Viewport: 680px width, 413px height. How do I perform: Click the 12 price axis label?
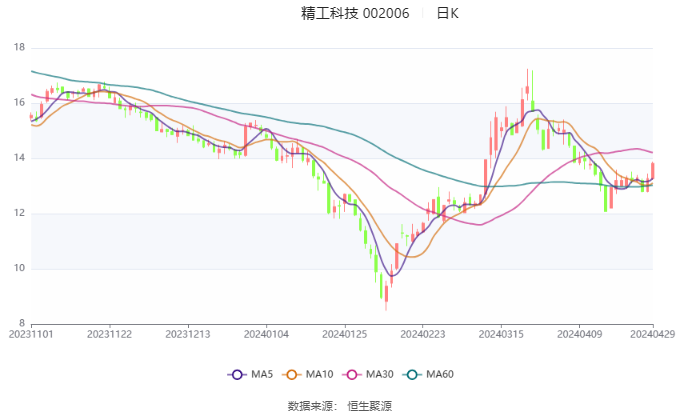tap(20, 213)
